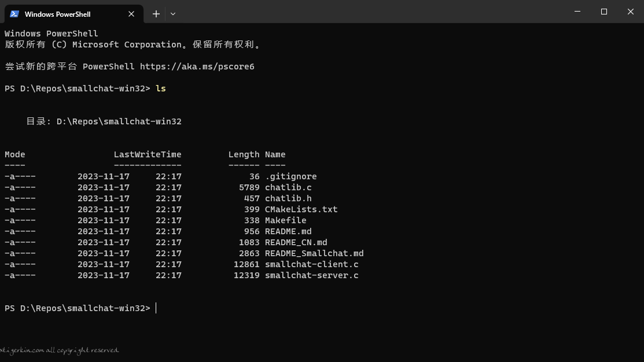
Task: Click the 457 length value for chatlib.h
Action: tap(252, 198)
